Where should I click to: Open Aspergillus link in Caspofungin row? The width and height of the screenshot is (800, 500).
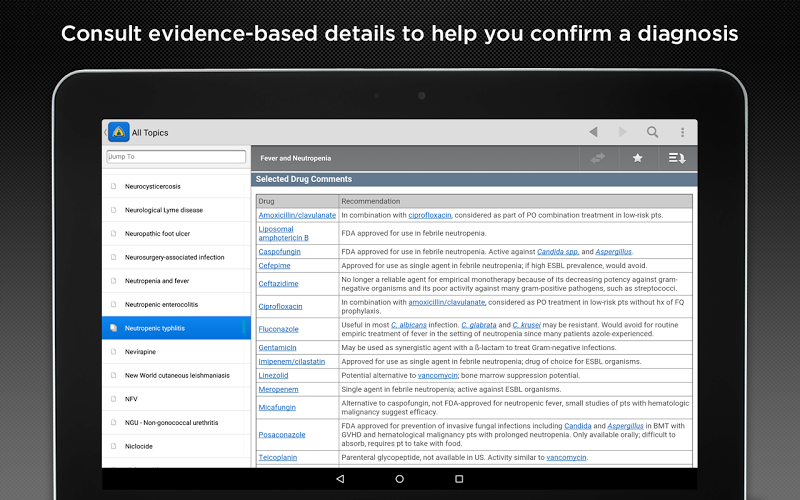(x=613, y=252)
